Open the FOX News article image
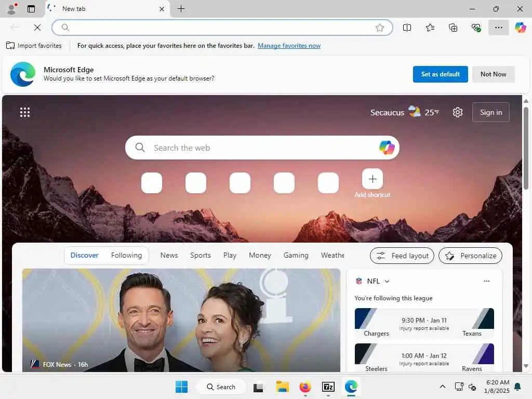This screenshot has width=532, height=399. pyautogui.click(x=181, y=320)
